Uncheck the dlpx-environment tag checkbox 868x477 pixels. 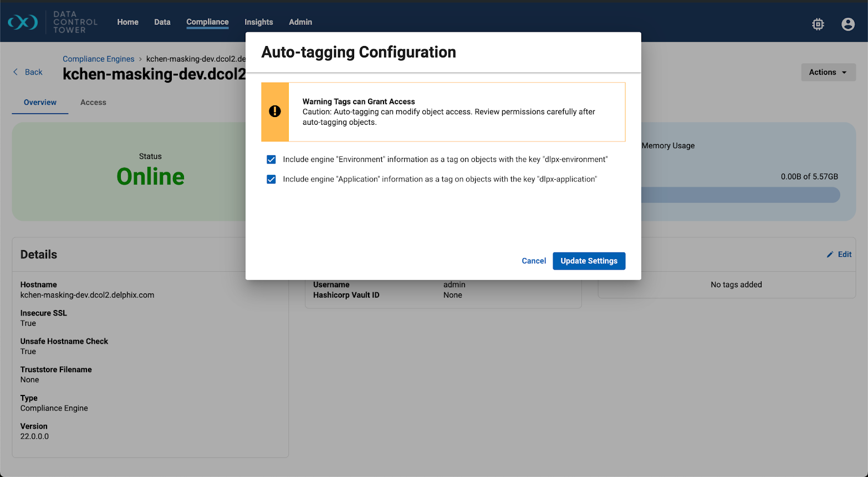pyautogui.click(x=271, y=160)
